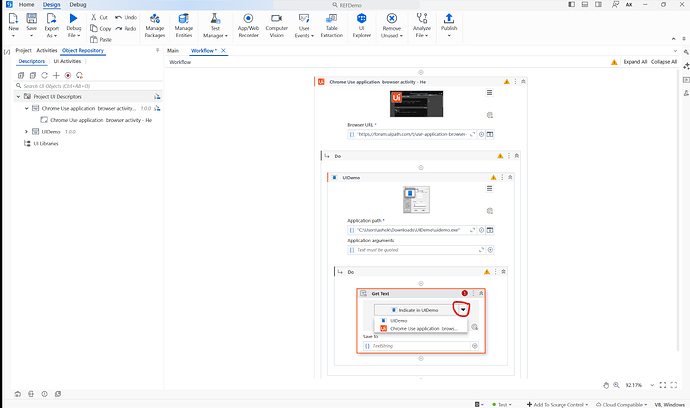Click the zoom magnifier icon near 92.17%
This screenshot has height=408, width=690.
pyautogui.click(x=617, y=385)
